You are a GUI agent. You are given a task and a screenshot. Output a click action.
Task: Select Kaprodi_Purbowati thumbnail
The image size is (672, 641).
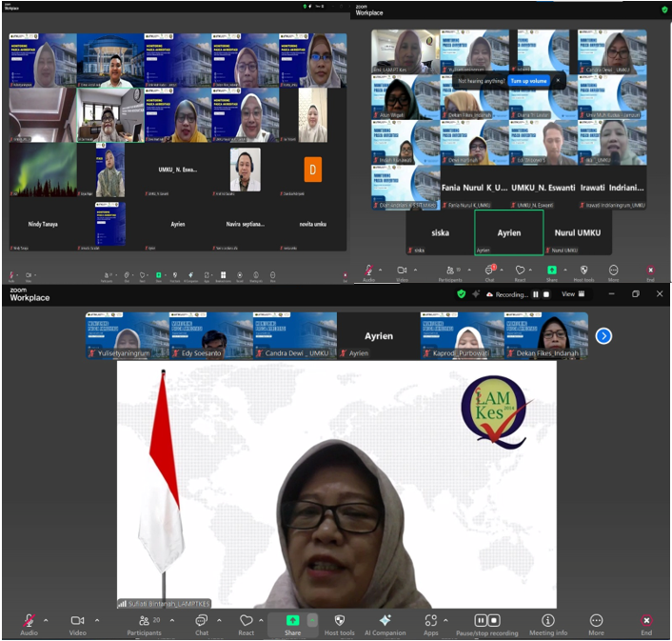point(462,335)
